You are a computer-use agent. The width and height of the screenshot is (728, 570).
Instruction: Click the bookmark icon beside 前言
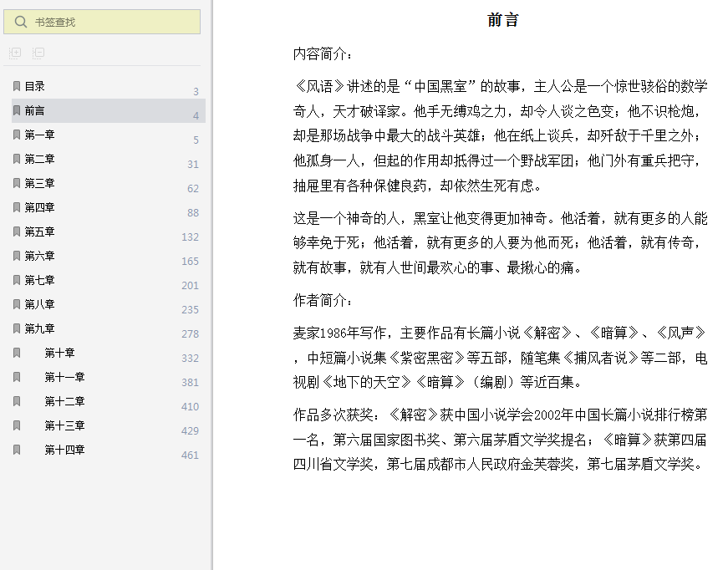point(17,110)
